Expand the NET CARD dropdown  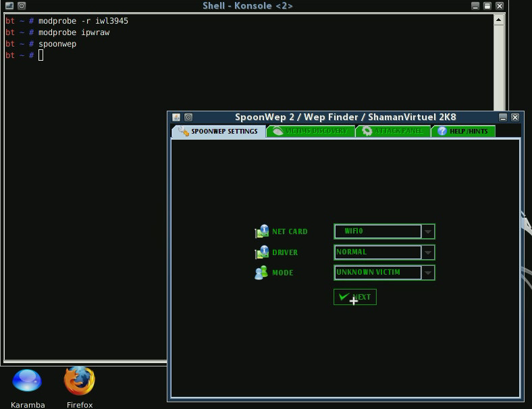coord(427,231)
